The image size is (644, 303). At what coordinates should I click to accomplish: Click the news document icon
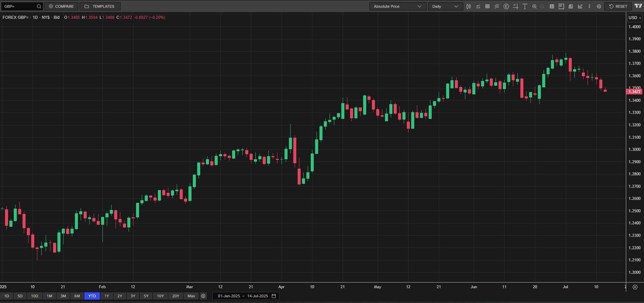[571, 6]
